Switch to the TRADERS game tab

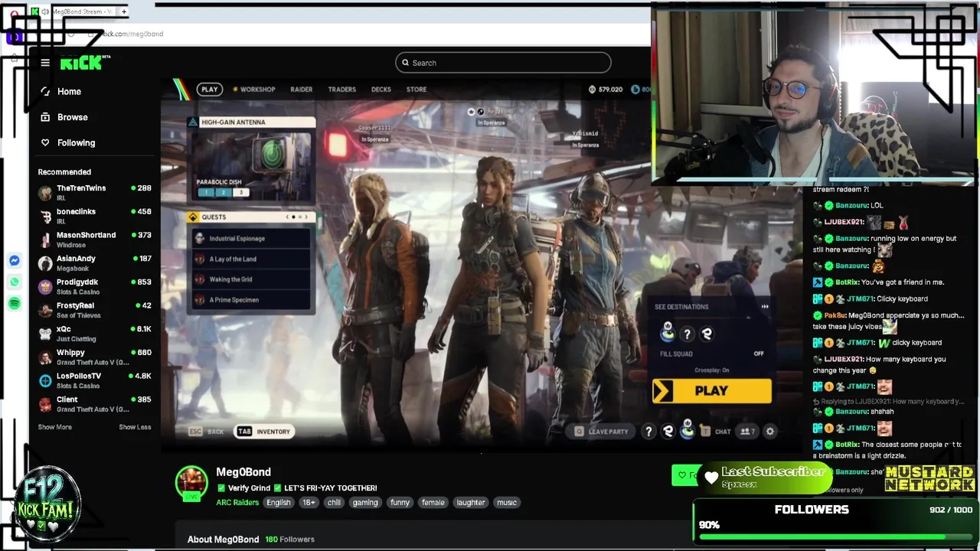point(341,90)
